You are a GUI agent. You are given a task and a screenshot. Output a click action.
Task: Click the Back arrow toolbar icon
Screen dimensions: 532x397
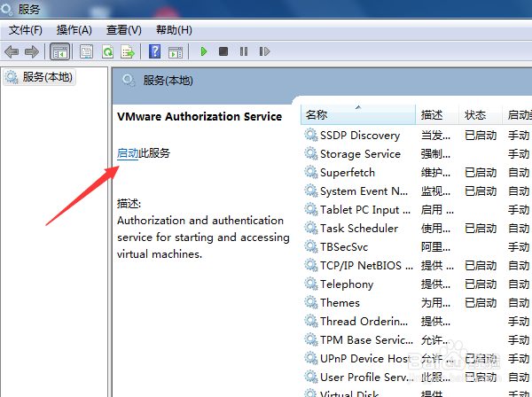[x=12, y=51]
